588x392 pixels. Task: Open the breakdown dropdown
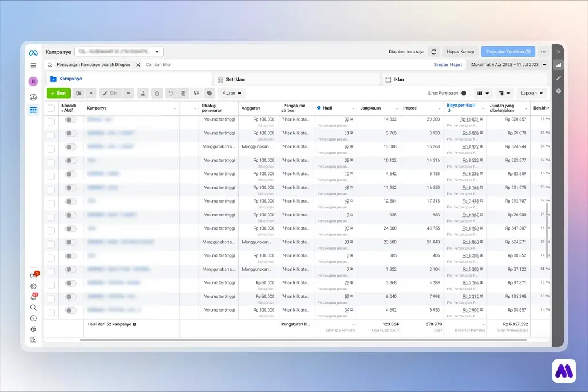coord(504,94)
